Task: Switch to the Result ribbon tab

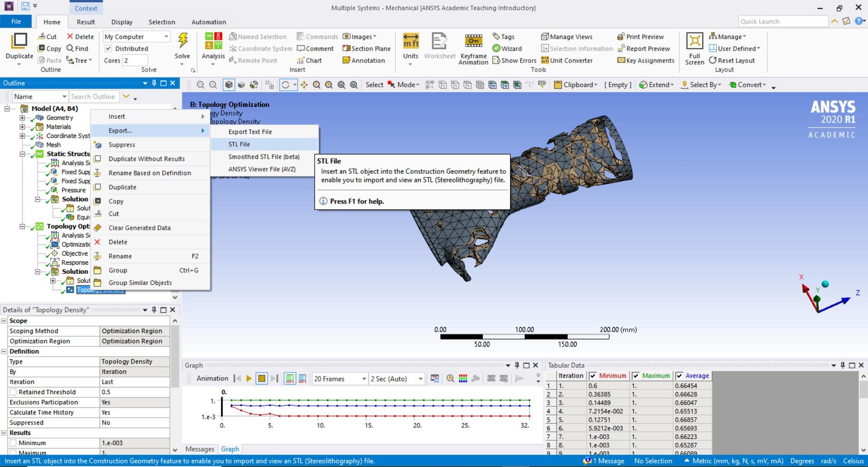Action: tap(86, 22)
